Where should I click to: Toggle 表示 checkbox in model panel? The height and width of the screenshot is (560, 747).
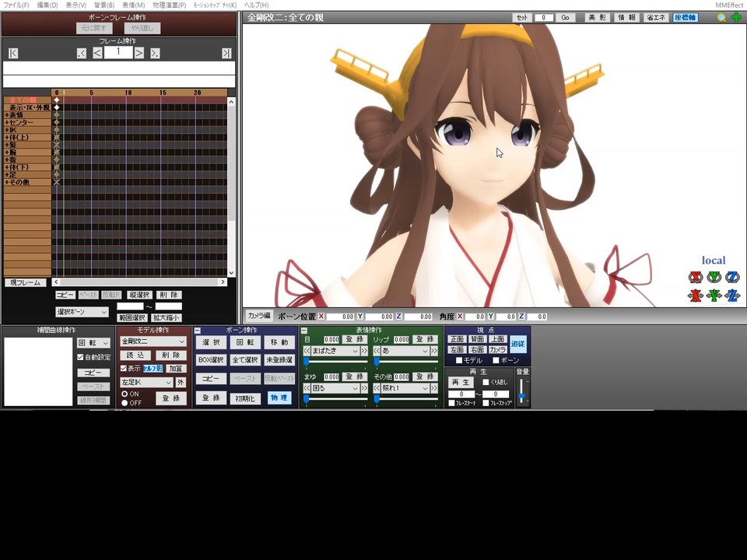(124, 369)
